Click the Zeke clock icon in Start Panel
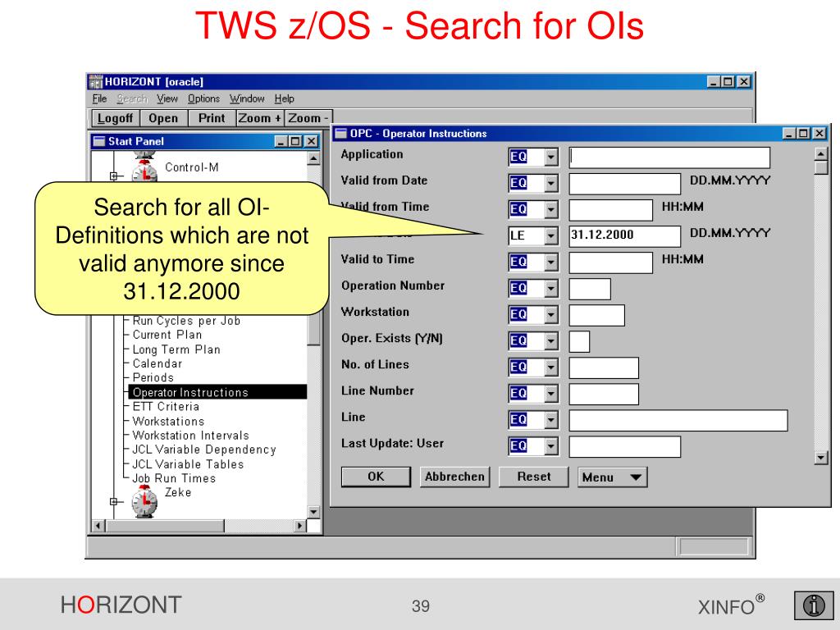This screenshot has height=630, width=840. [x=144, y=501]
